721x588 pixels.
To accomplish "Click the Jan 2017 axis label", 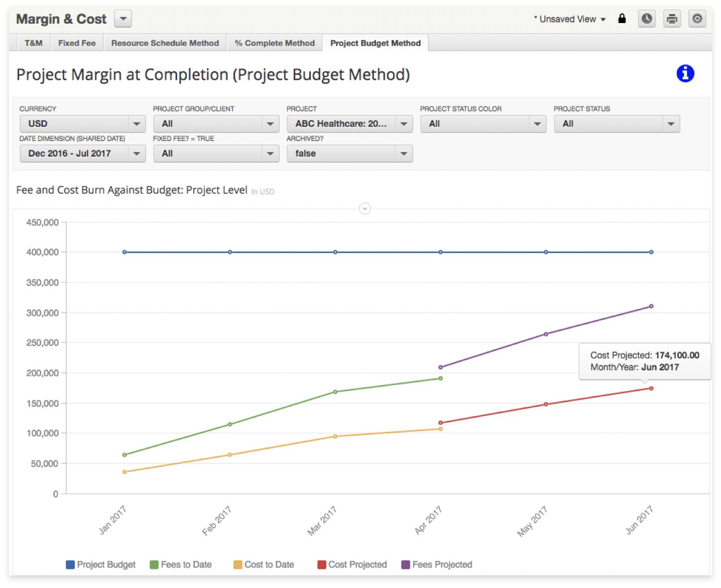I will click(x=113, y=520).
